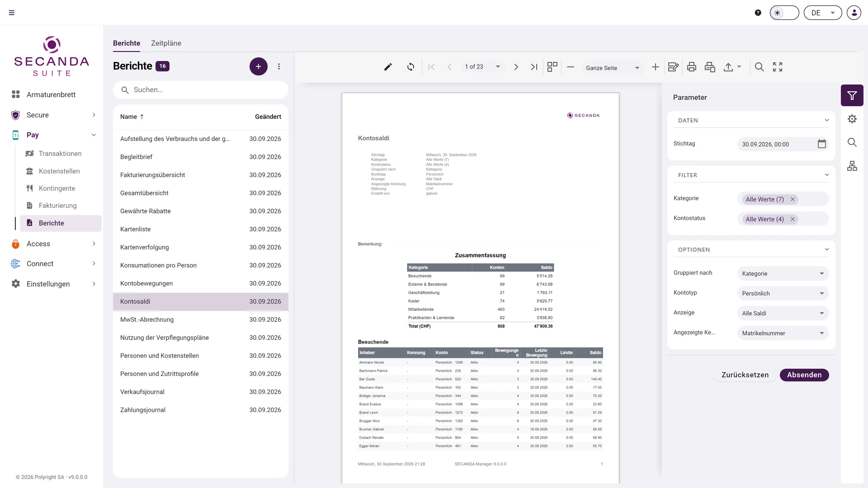
Task: Click the print report icon
Action: pyautogui.click(x=691, y=67)
